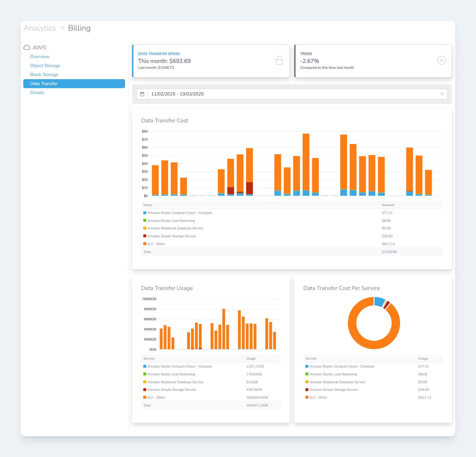
Task: Click the calendar icon beside date range
Action: (142, 94)
